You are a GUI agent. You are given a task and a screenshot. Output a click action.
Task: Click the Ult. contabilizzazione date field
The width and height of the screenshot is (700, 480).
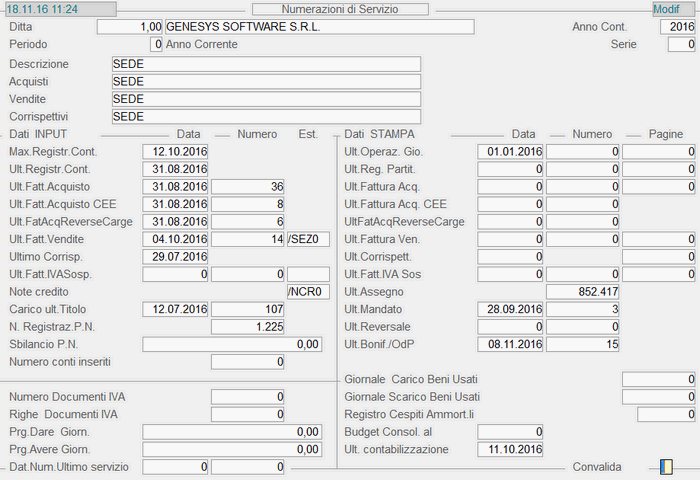coord(510,449)
